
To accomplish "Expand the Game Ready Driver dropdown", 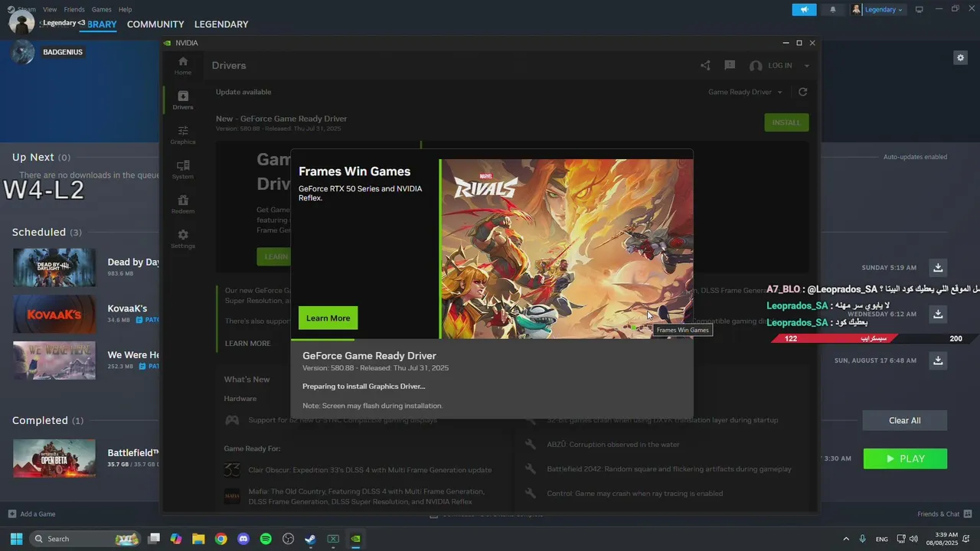I will [x=746, y=92].
